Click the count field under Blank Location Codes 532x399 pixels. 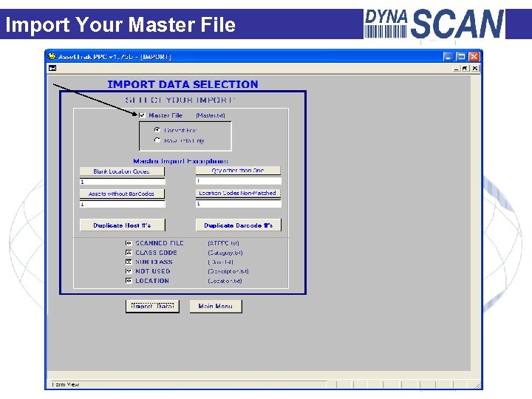pos(123,182)
